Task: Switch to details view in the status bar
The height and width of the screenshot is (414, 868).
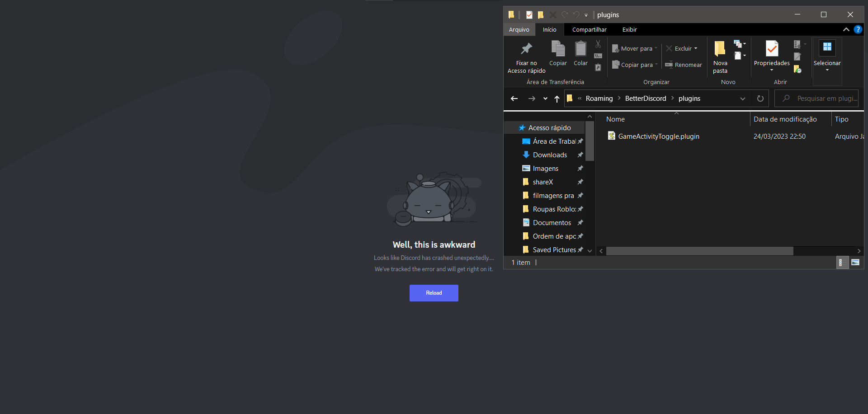Action: (841, 263)
